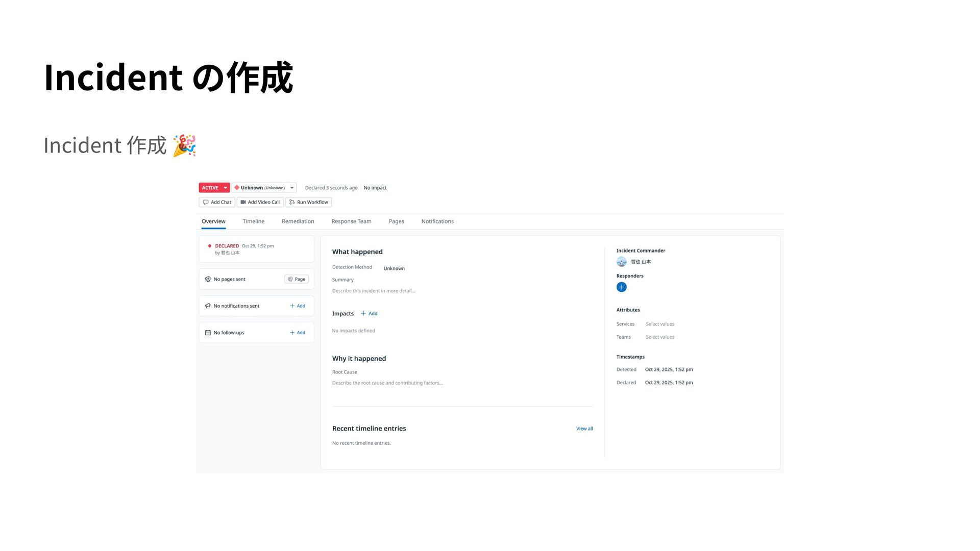This screenshot has width=980, height=551.
Task: Select values for the Teams attribute
Action: [x=660, y=337]
